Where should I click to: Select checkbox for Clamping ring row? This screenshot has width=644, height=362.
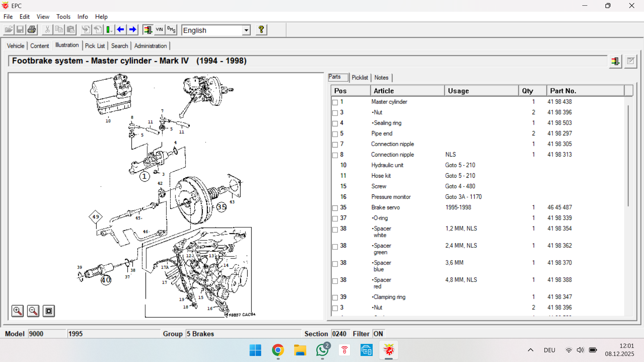click(335, 298)
